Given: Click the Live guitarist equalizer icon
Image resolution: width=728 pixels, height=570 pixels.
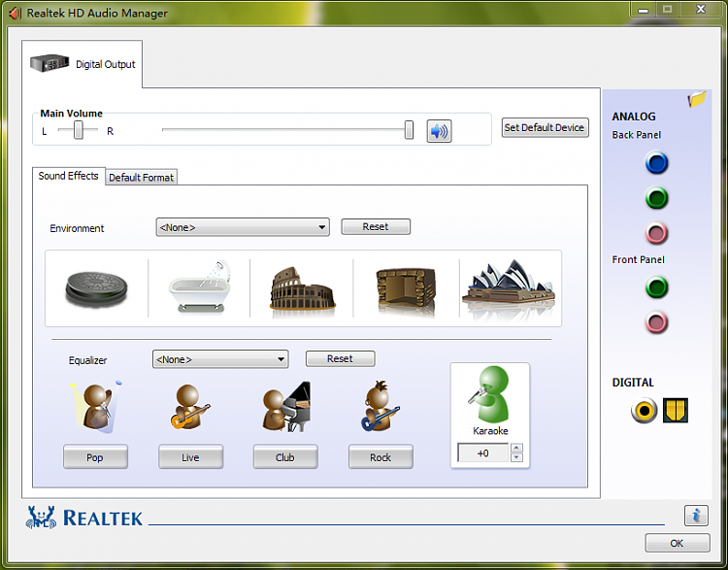Looking at the screenshot, I should click(x=190, y=407).
